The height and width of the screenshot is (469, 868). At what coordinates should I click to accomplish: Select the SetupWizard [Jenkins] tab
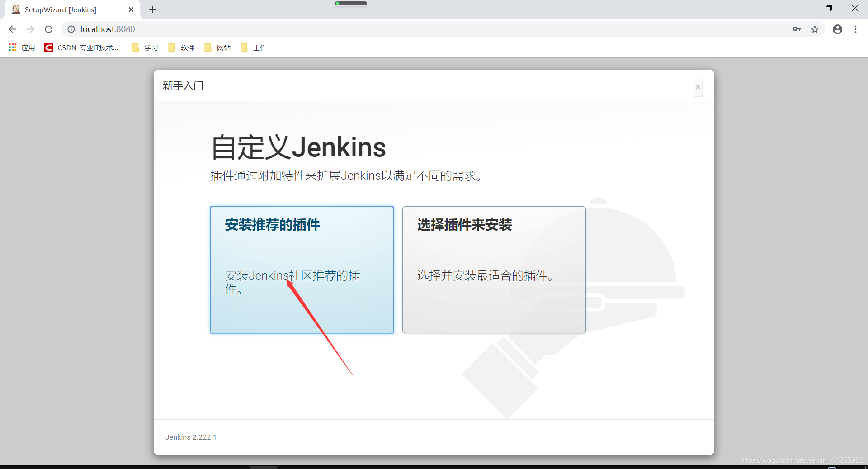pyautogui.click(x=72, y=9)
